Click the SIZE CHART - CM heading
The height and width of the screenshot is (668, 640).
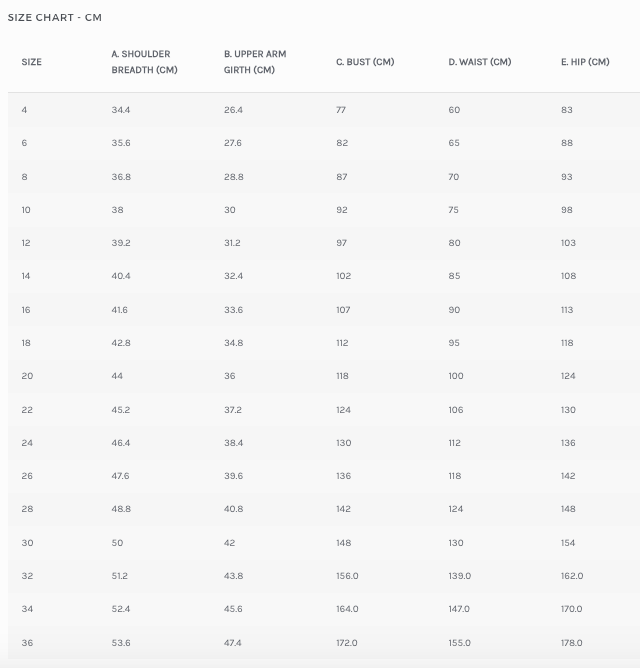(x=55, y=17)
